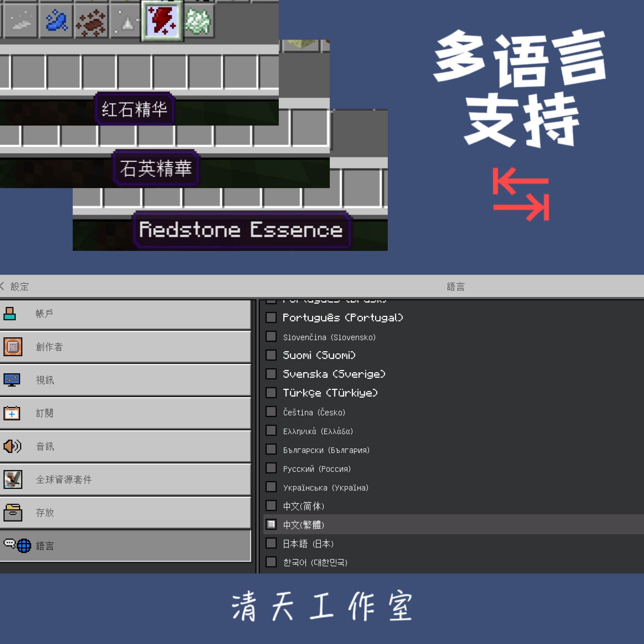The width and height of the screenshot is (644, 644).
Task: Check the Українська (Україна) checkbox
Action: point(271,487)
